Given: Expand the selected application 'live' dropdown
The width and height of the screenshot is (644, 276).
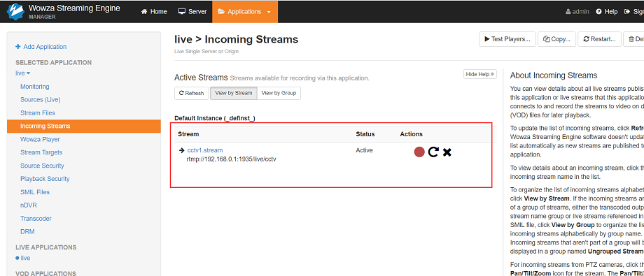Looking at the screenshot, I should point(22,73).
